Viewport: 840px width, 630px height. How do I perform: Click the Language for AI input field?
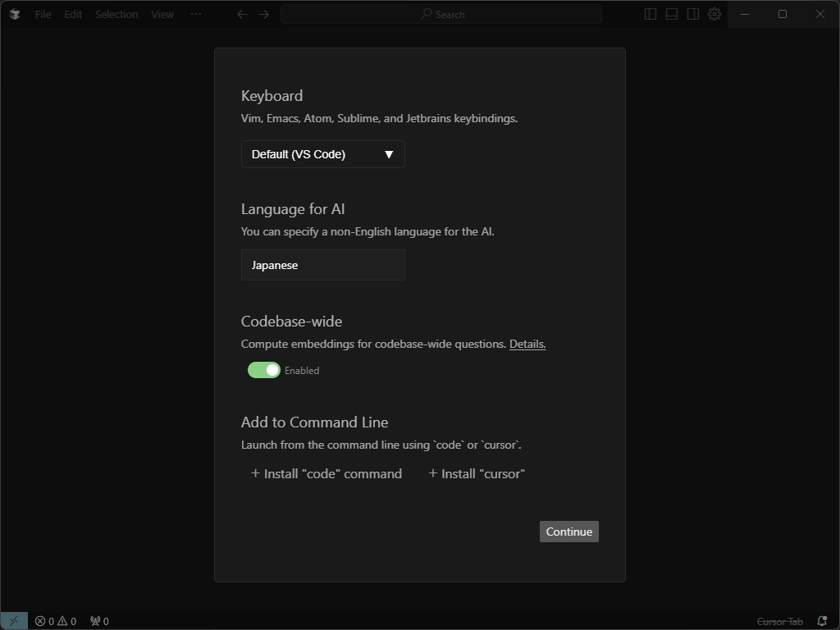(x=323, y=265)
